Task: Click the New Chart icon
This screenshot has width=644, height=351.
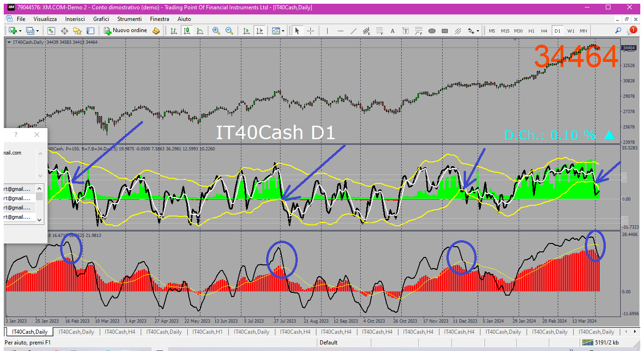Action: (13, 31)
